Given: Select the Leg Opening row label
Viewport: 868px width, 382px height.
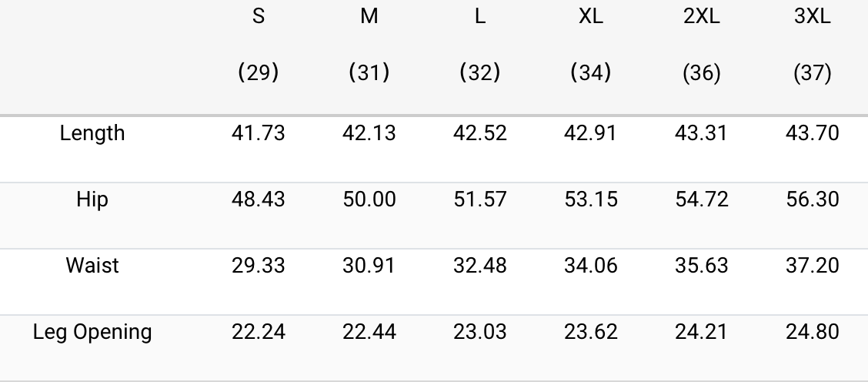Looking at the screenshot, I should click(x=92, y=332).
